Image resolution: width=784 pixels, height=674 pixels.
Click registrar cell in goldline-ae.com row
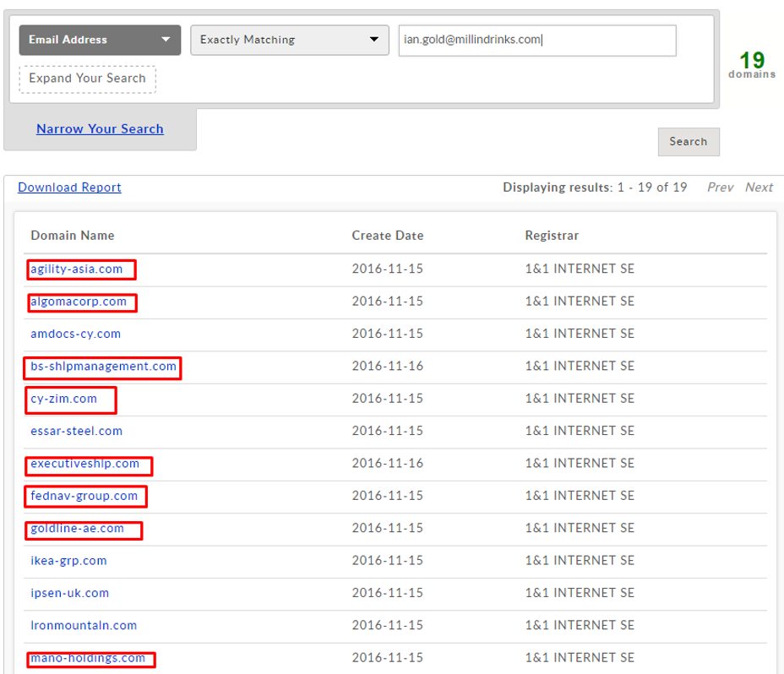pos(580,528)
